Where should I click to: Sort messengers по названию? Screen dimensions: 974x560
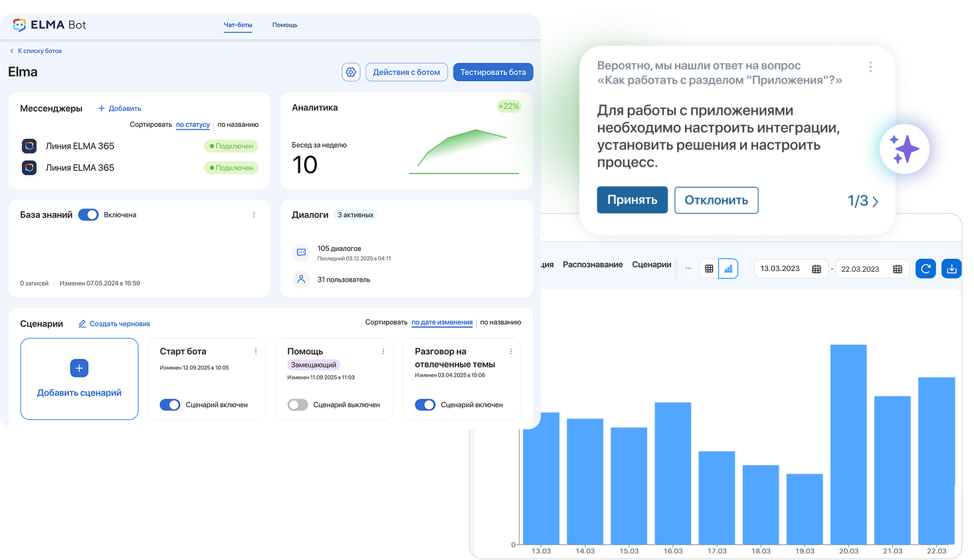click(x=238, y=124)
